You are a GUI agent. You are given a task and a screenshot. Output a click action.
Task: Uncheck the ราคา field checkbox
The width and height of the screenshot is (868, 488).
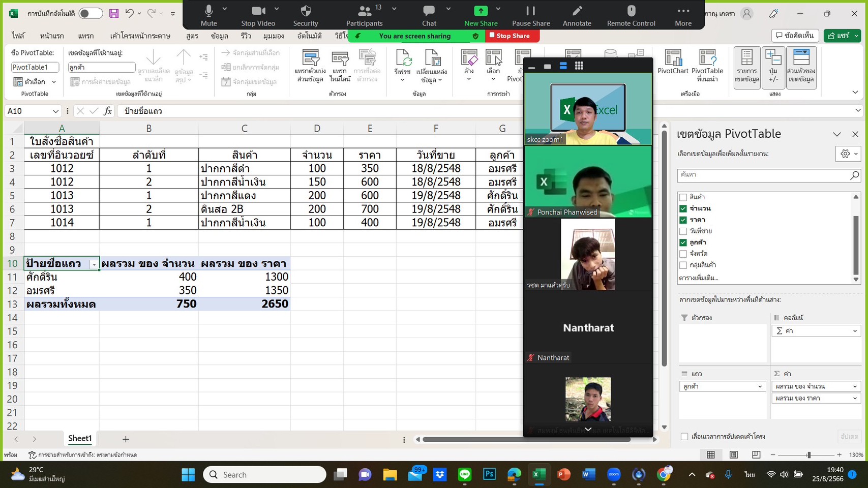coord(683,220)
